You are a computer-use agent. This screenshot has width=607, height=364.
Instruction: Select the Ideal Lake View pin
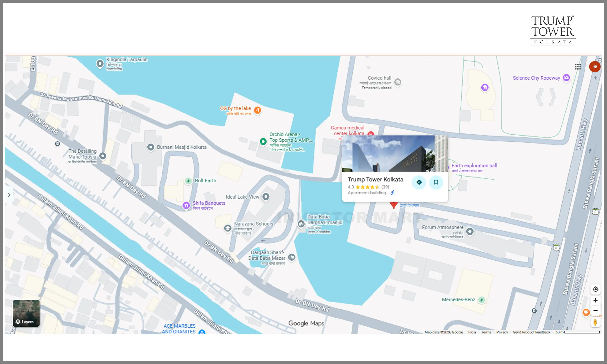[266, 197]
